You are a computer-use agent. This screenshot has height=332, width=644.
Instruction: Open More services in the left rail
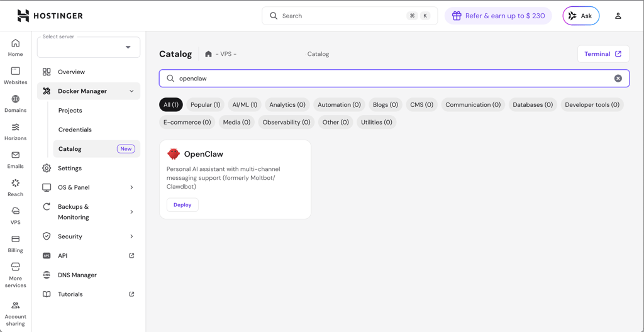(16, 275)
